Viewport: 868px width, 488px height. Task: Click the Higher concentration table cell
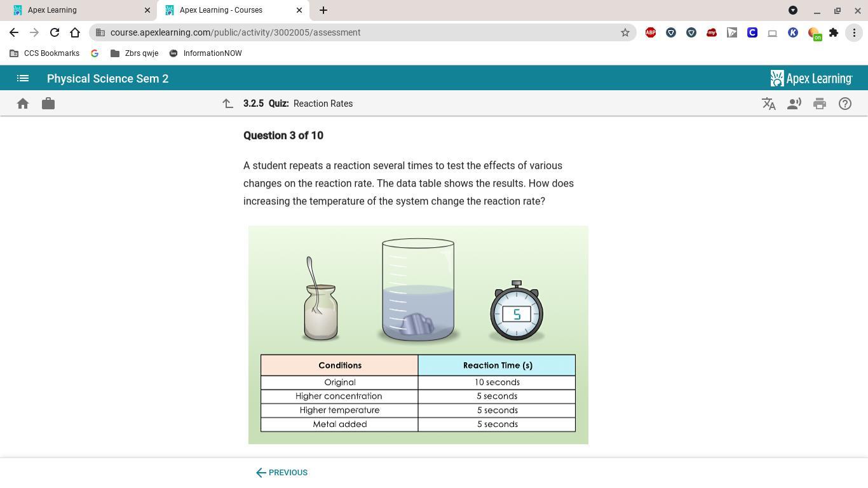pos(339,396)
